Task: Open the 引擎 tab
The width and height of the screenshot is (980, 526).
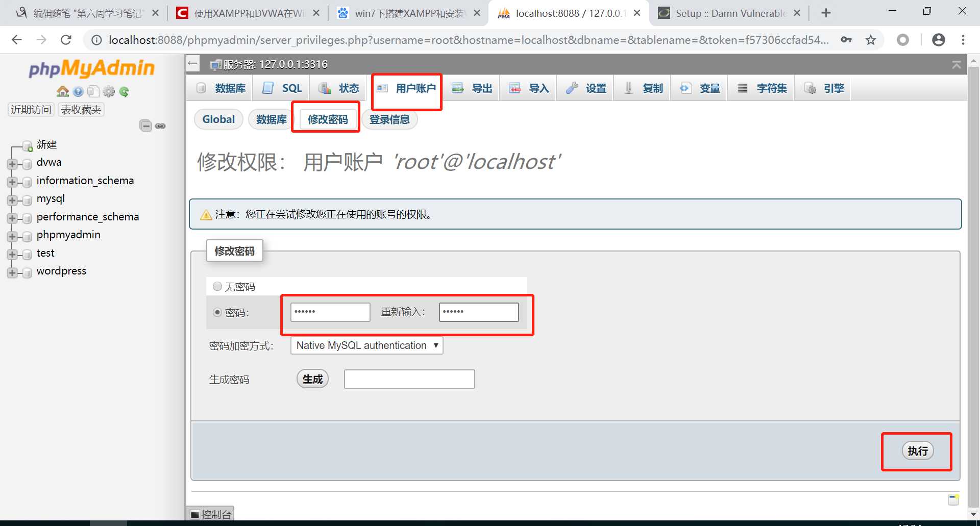Action: coord(824,88)
